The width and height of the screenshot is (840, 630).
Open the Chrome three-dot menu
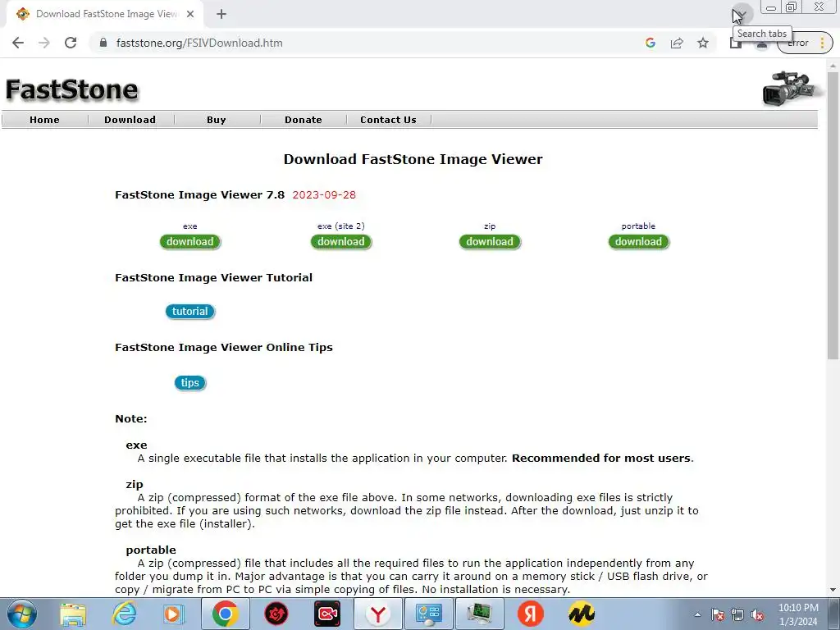822,43
